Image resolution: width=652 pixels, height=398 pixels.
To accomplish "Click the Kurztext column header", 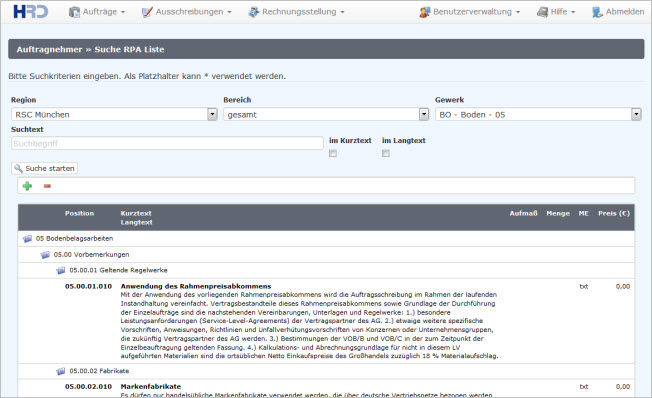I will (136, 213).
